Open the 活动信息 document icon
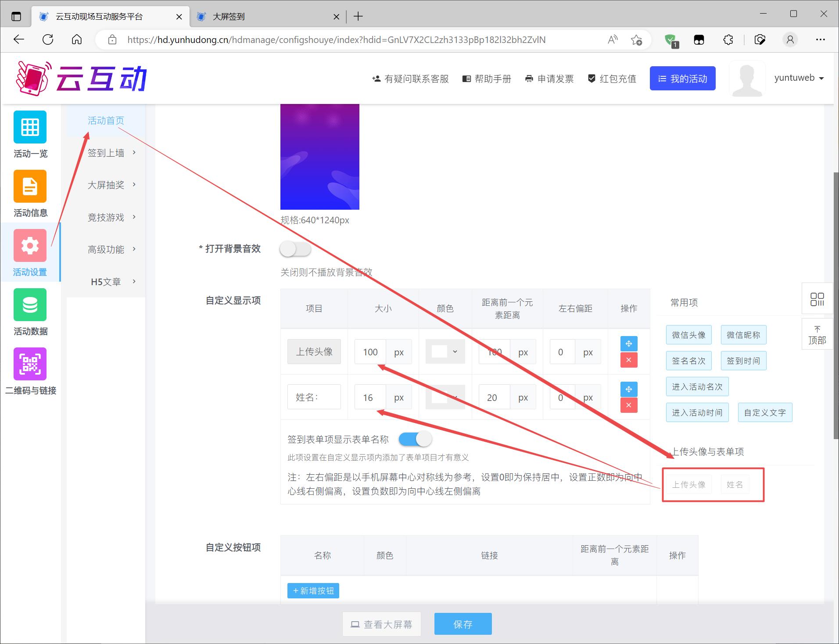 [30, 186]
